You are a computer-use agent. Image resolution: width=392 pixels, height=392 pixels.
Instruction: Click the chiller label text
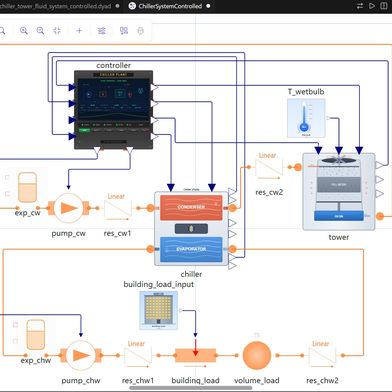(x=191, y=274)
